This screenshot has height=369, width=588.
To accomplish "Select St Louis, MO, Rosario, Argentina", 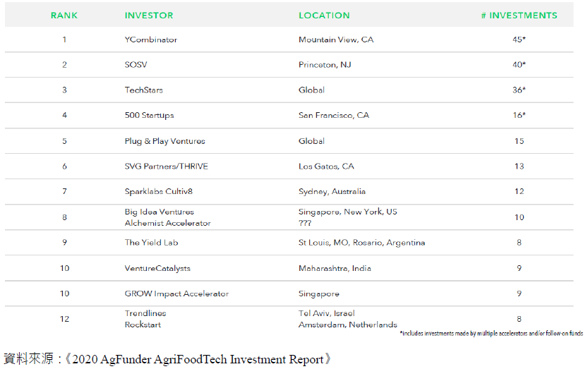I will (361, 243).
